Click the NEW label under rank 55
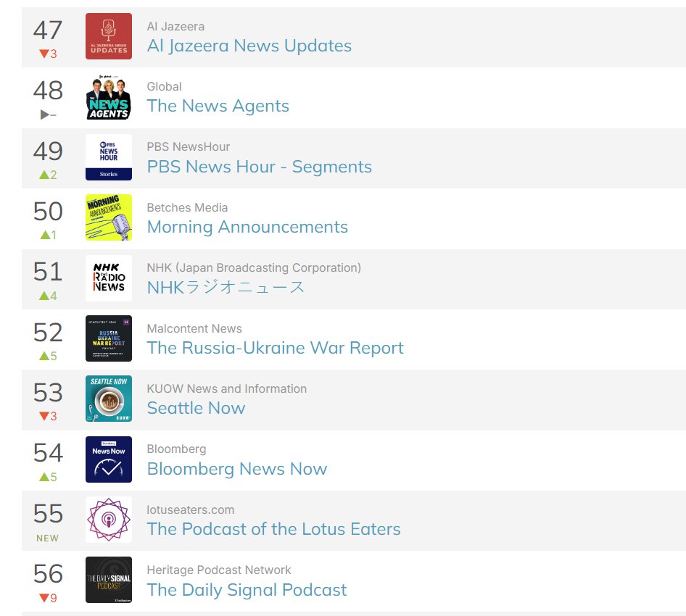This screenshot has width=686, height=616. [x=47, y=538]
